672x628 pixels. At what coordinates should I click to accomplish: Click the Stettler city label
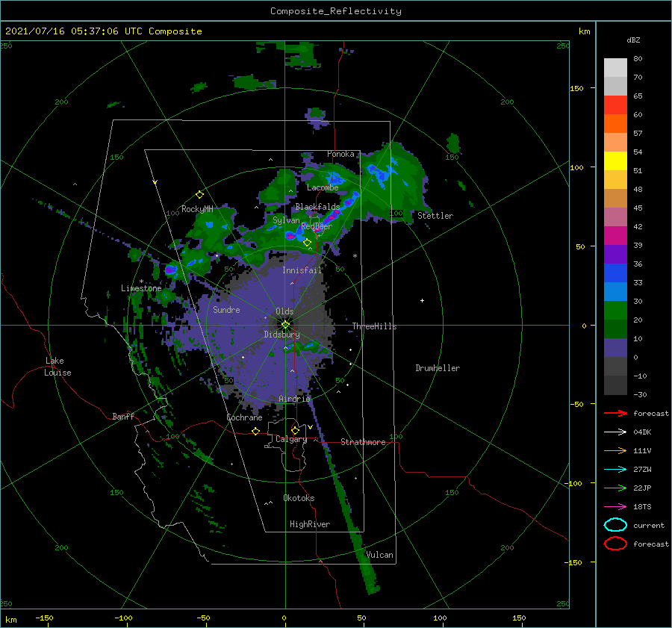tap(435, 216)
